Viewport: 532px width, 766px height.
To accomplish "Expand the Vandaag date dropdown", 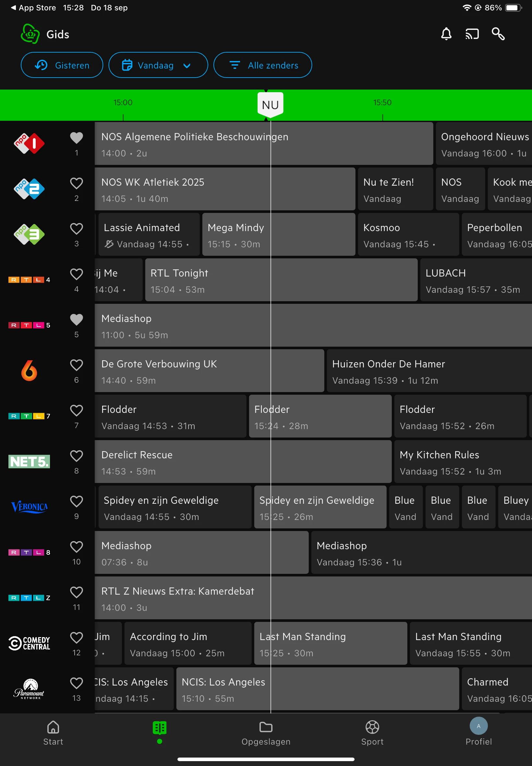I will 158,65.
